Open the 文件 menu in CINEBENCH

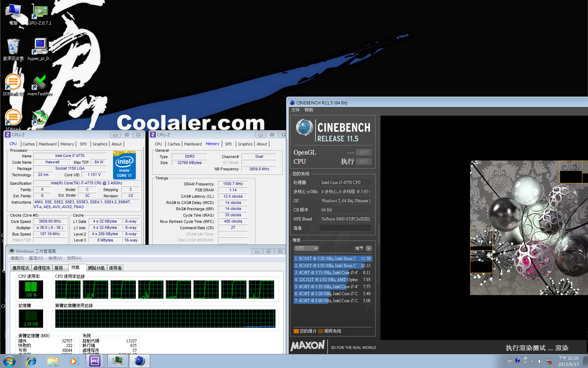296,110
